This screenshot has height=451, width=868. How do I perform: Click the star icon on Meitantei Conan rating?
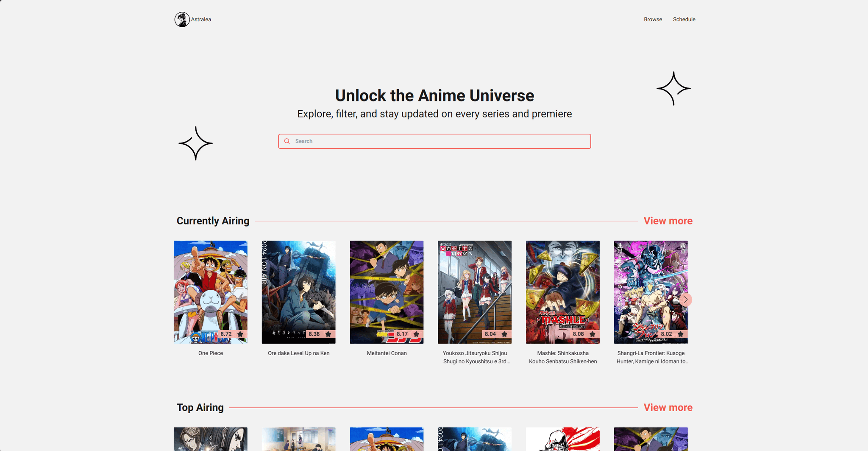tap(417, 334)
